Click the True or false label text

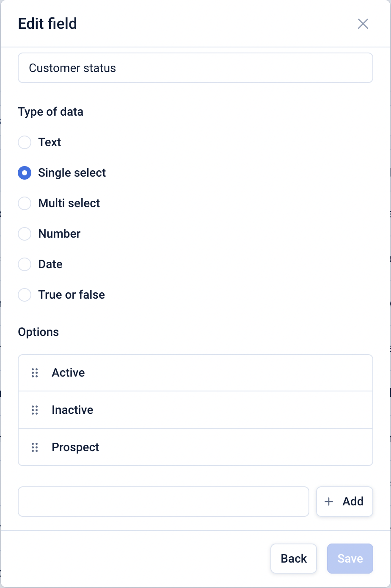72,295
